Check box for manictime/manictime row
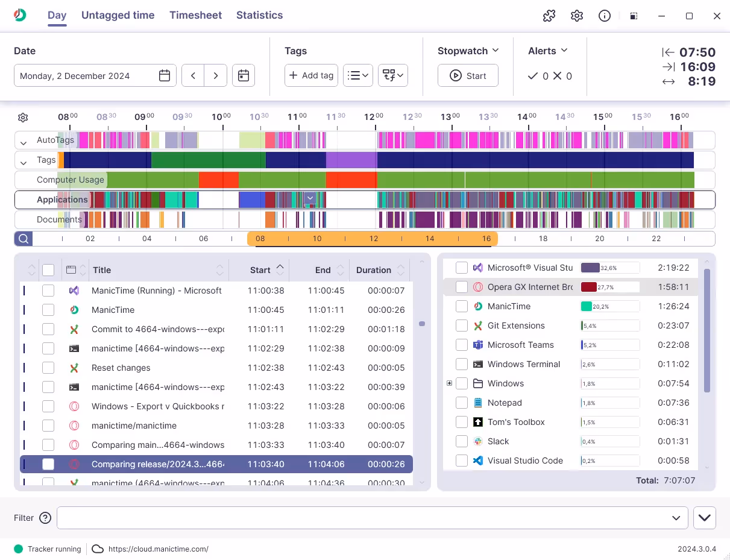This screenshot has height=560, width=730. [48, 426]
